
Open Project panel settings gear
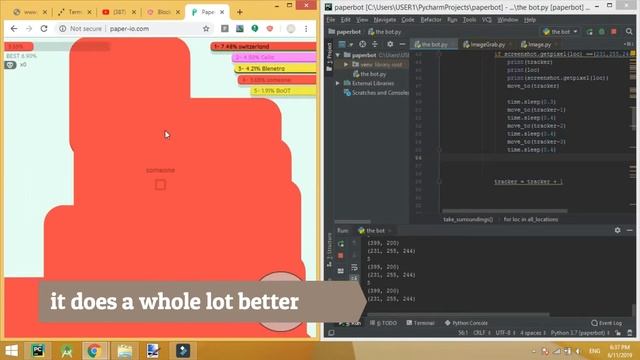tap(390, 44)
